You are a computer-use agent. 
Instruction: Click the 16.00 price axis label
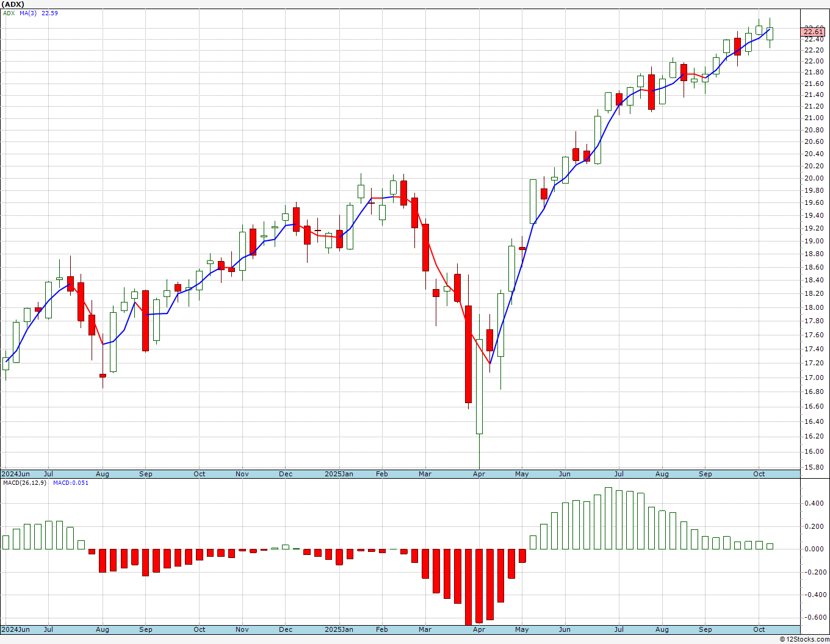(x=815, y=451)
